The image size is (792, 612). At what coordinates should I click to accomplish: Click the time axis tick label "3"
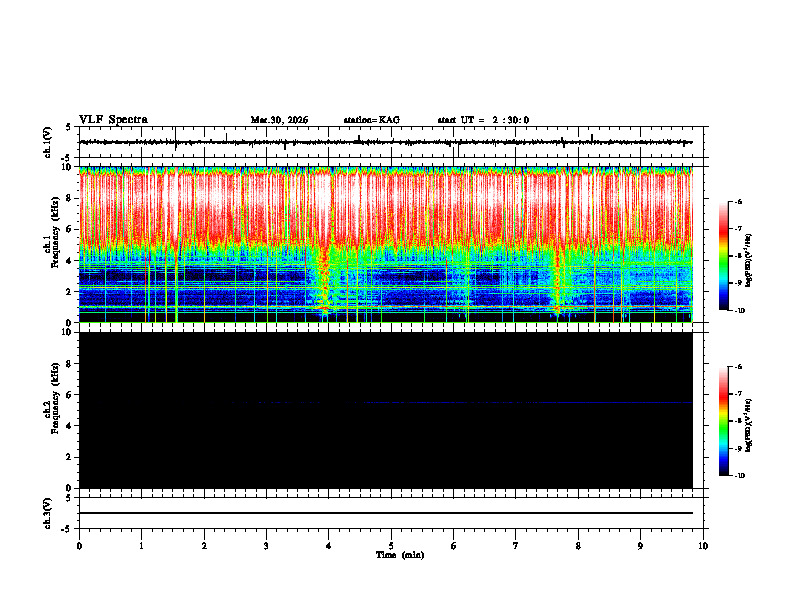(266, 546)
